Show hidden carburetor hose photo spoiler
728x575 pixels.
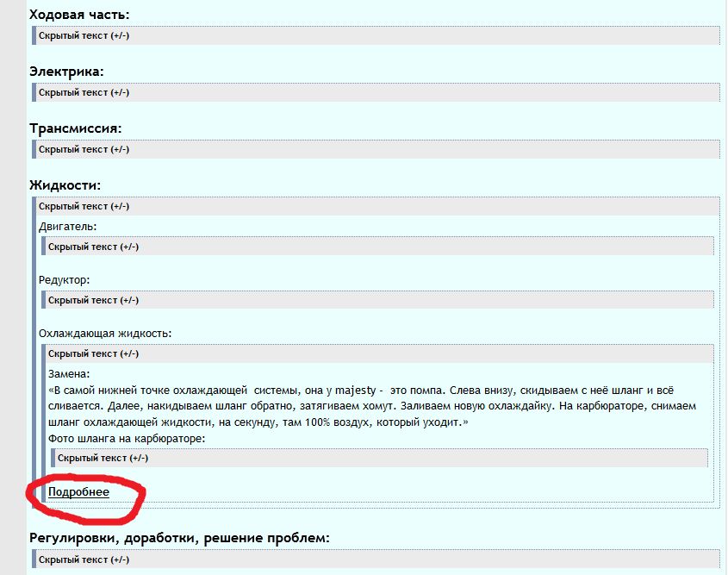coord(103,457)
